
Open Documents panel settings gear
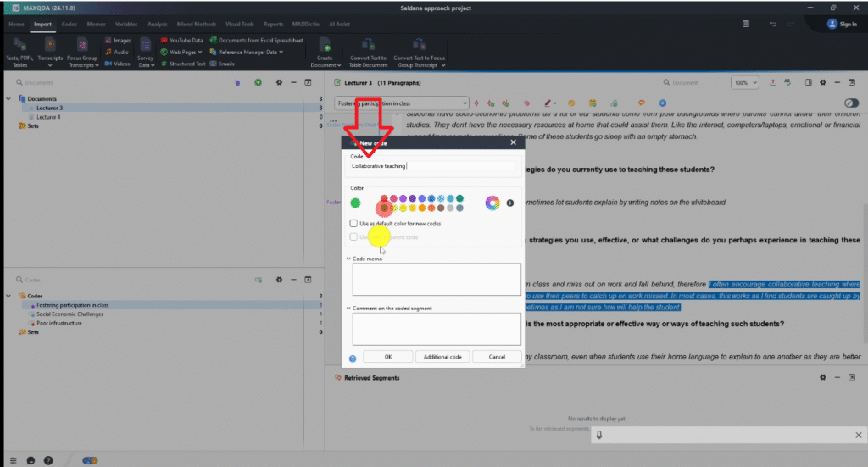coord(277,82)
